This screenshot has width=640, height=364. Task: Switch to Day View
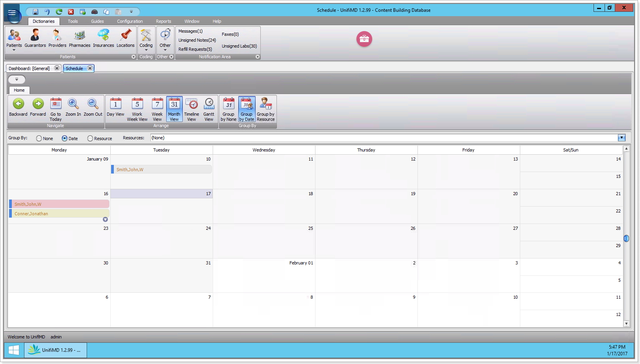coord(115,107)
